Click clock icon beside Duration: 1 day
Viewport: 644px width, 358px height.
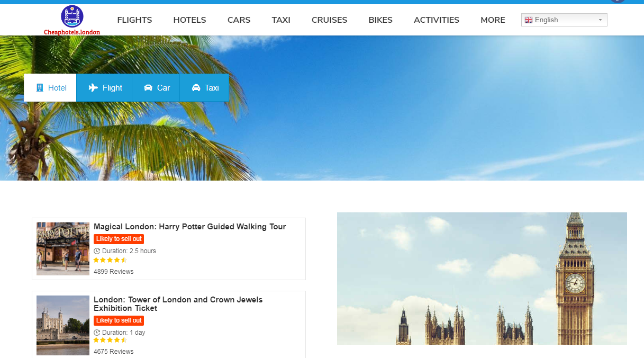97,333
